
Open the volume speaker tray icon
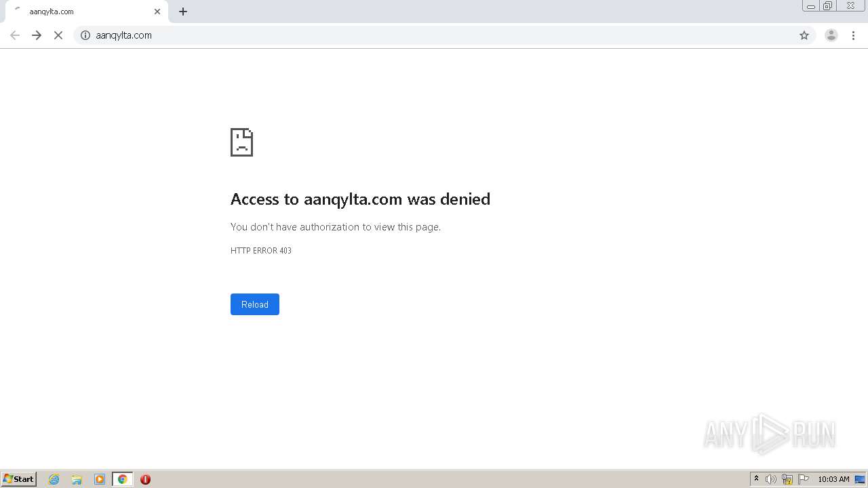tap(771, 479)
